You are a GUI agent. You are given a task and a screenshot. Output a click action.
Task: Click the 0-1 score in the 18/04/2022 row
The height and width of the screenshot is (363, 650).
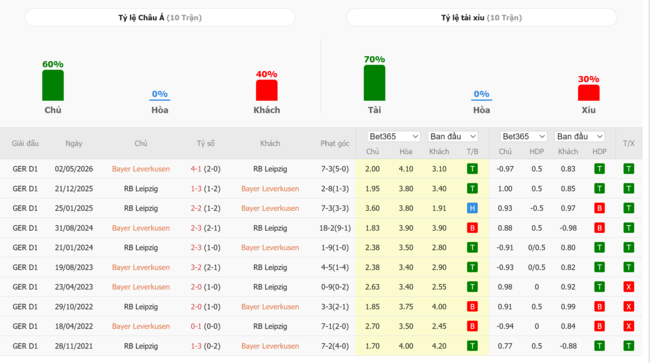click(196, 326)
